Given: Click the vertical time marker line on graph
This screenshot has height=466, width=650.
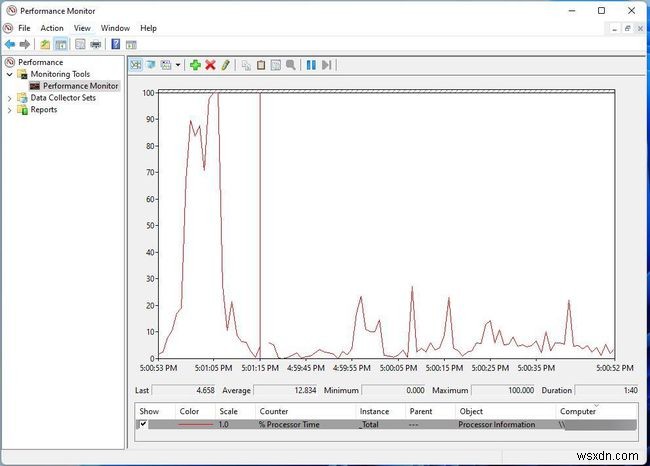Looking at the screenshot, I should click(x=260, y=226).
